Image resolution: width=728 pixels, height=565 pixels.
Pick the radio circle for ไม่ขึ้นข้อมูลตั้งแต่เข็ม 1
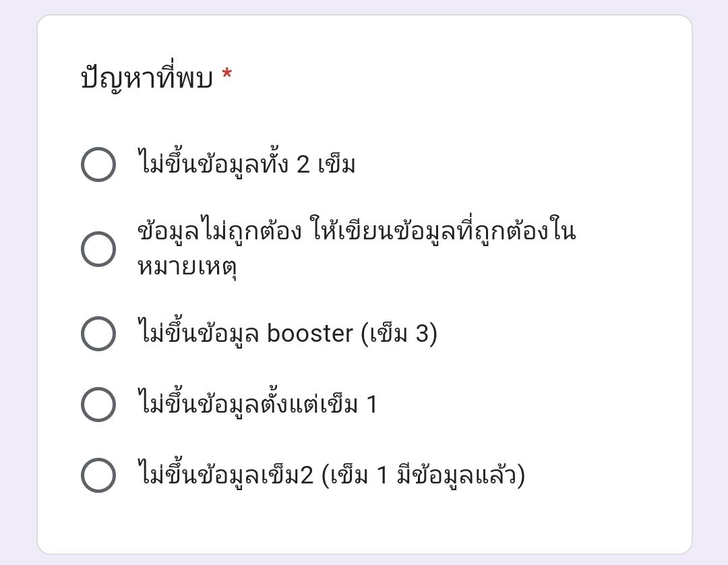[98, 405]
